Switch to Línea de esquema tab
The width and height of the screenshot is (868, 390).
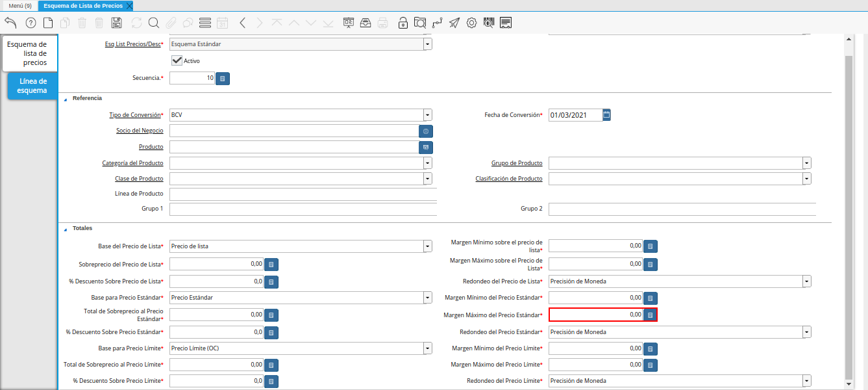[x=33, y=86]
